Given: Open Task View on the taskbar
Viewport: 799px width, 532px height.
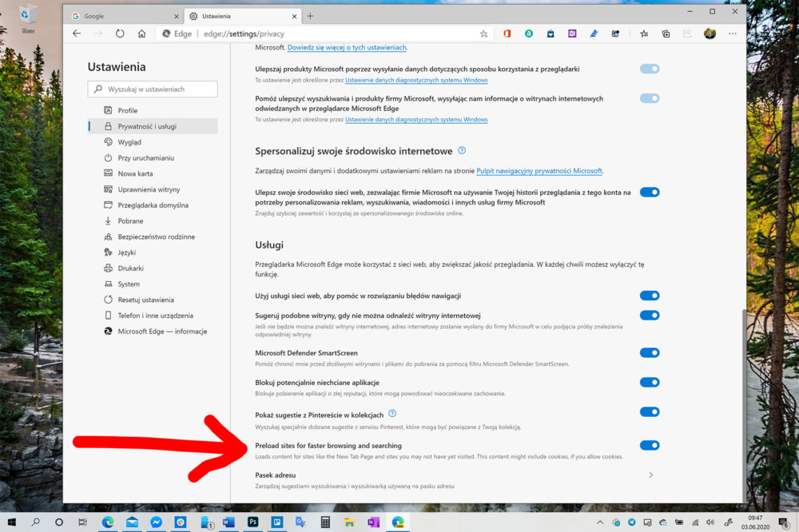Looking at the screenshot, I should pos(82,522).
